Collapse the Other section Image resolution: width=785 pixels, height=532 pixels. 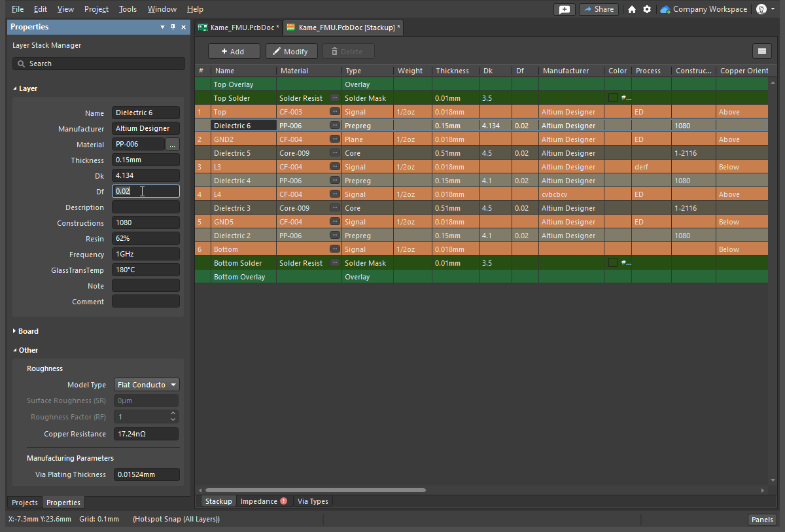(x=27, y=350)
